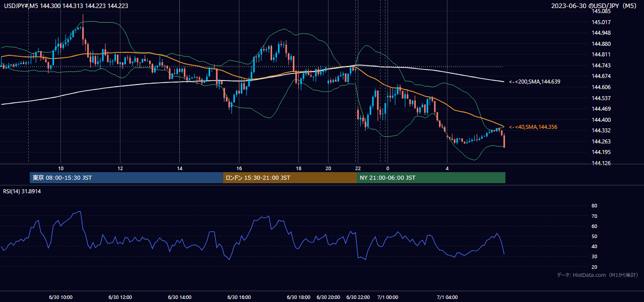The height and width of the screenshot is (302, 644).
Task: Click hour label 10 below the price chart
Action: pos(60,168)
